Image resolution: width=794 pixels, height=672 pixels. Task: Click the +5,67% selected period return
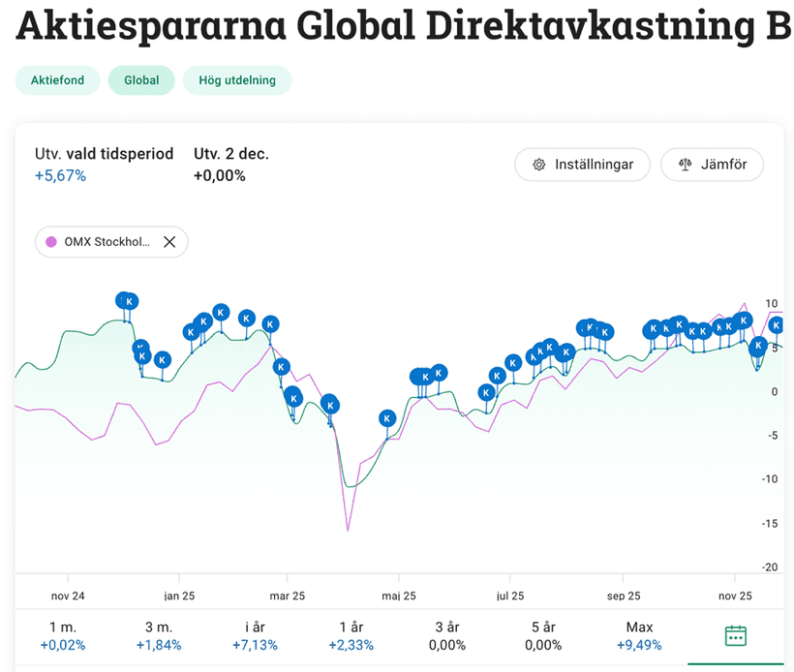click(x=60, y=175)
